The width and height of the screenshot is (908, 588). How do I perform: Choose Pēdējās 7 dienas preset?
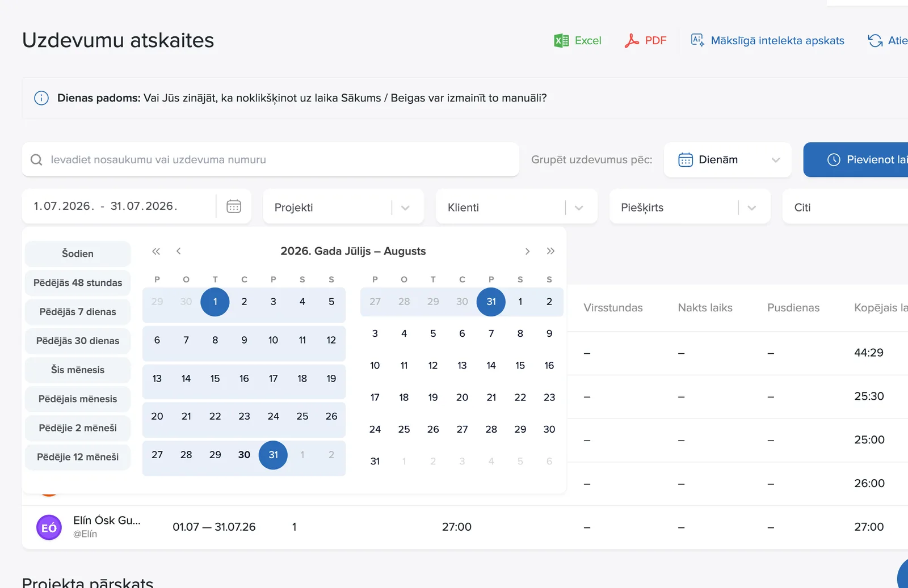78,312
